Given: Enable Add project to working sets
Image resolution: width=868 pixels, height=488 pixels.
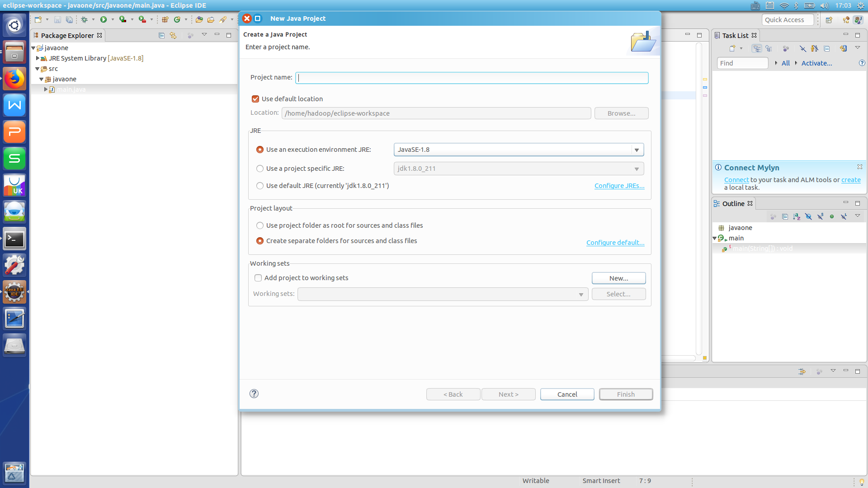Looking at the screenshot, I should coord(258,278).
